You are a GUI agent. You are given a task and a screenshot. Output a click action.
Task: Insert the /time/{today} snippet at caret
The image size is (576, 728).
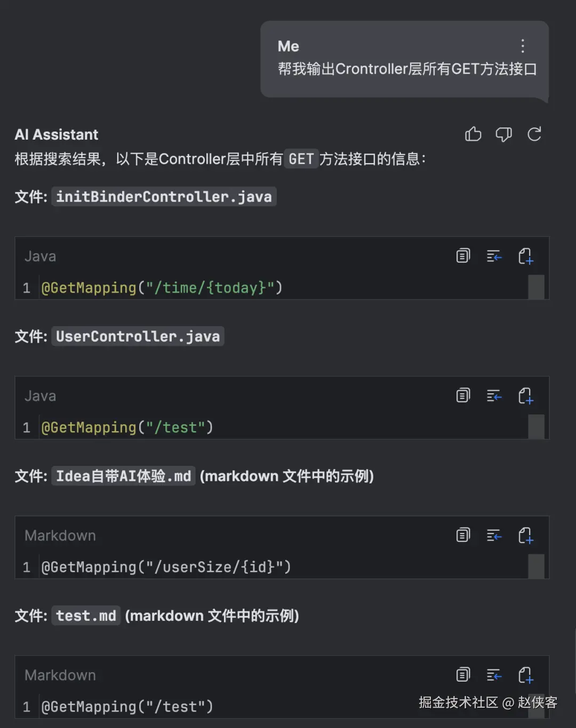(494, 256)
